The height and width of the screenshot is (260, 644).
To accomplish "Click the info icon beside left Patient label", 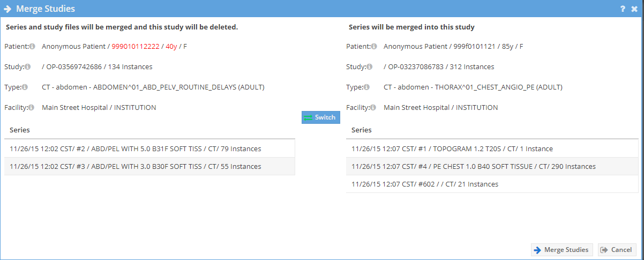I will [x=32, y=47].
